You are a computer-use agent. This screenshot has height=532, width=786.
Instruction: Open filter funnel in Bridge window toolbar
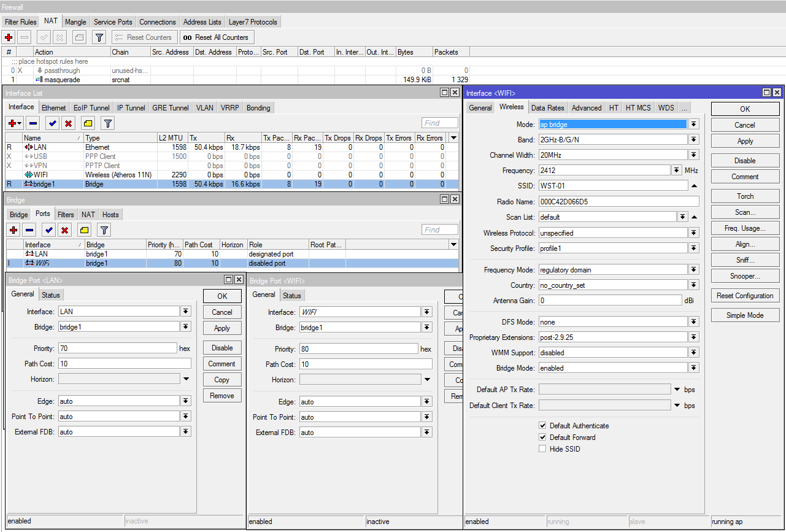click(x=104, y=230)
